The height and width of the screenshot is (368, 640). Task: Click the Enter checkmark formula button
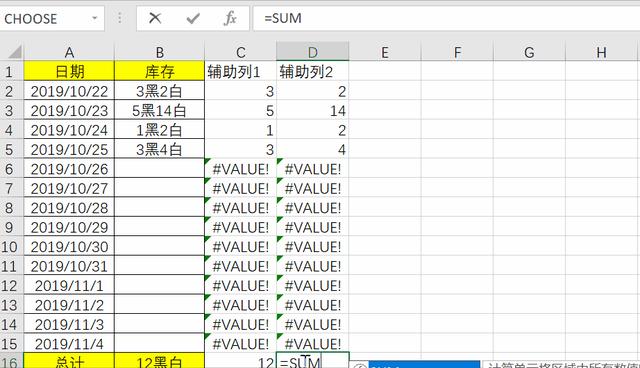193,18
